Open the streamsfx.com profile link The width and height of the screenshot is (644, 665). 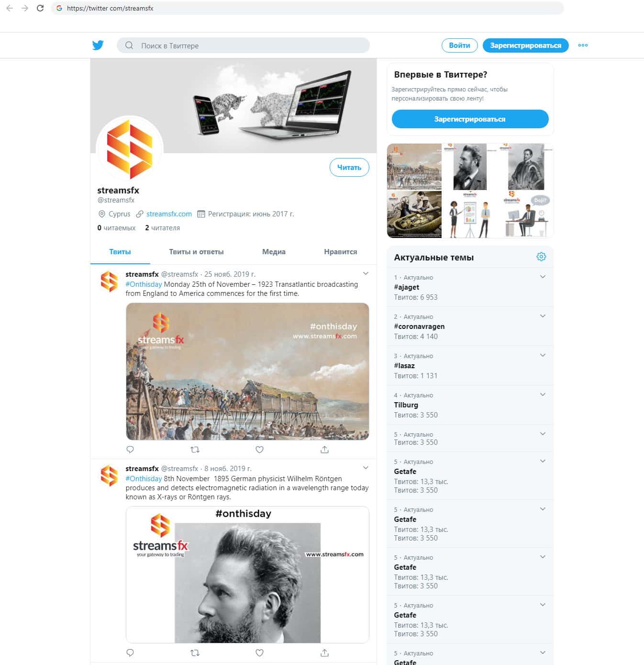(x=169, y=214)
